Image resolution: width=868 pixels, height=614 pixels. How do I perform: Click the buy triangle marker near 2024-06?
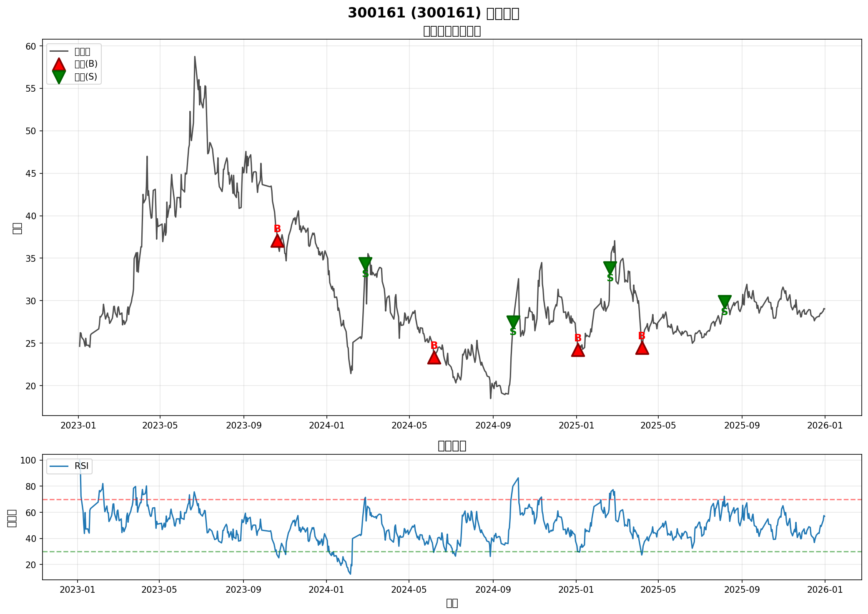[434, 358]
